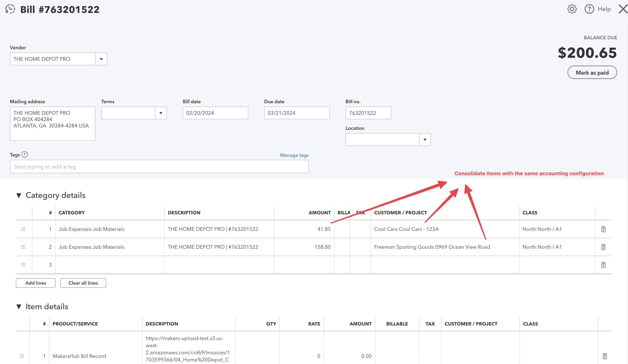Edit amount 41.85
Viewport: 628px width, 364px height.
(304, 229)
